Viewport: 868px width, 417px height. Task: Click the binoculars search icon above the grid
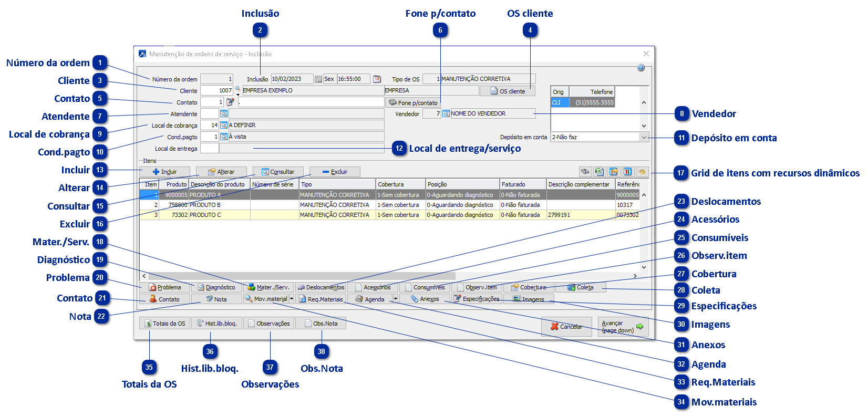pos(585,172)
